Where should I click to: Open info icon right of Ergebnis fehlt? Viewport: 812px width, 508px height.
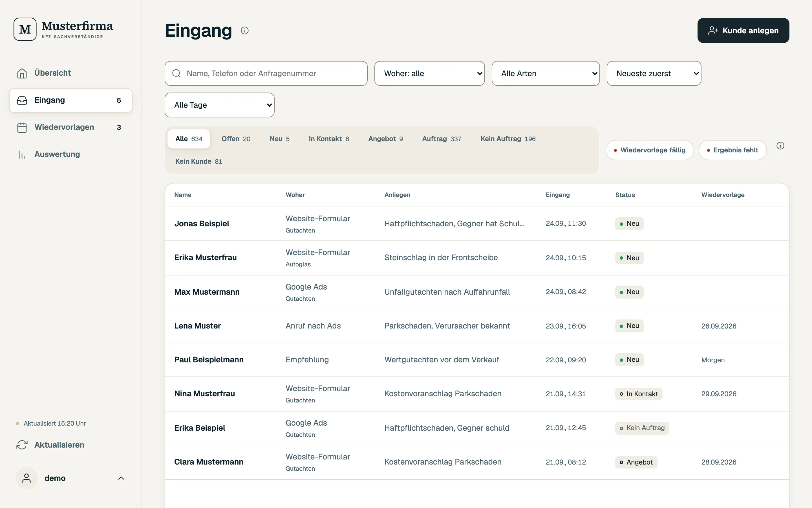pyautogui.click(x=780, y=145)
